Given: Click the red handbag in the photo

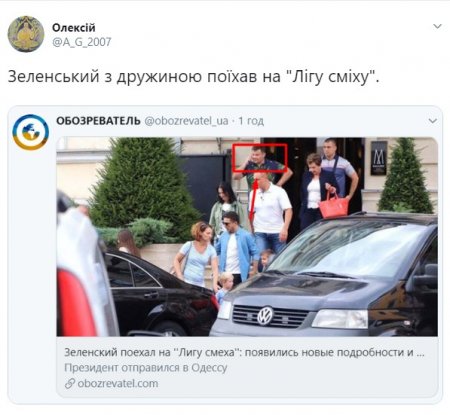Looking at the screenshot, I should pos(334,206).
